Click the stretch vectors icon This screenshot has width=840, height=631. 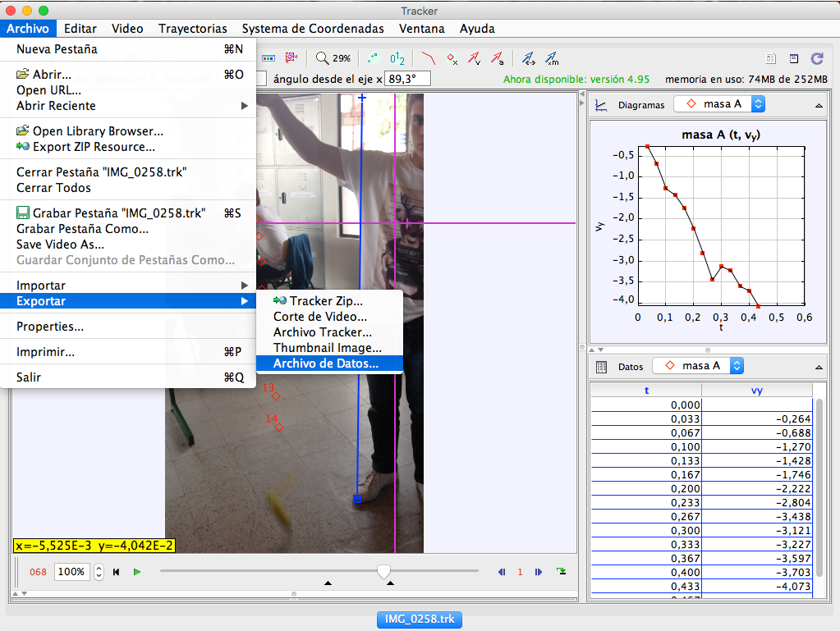pyautogui.click(x=529, y=57)
